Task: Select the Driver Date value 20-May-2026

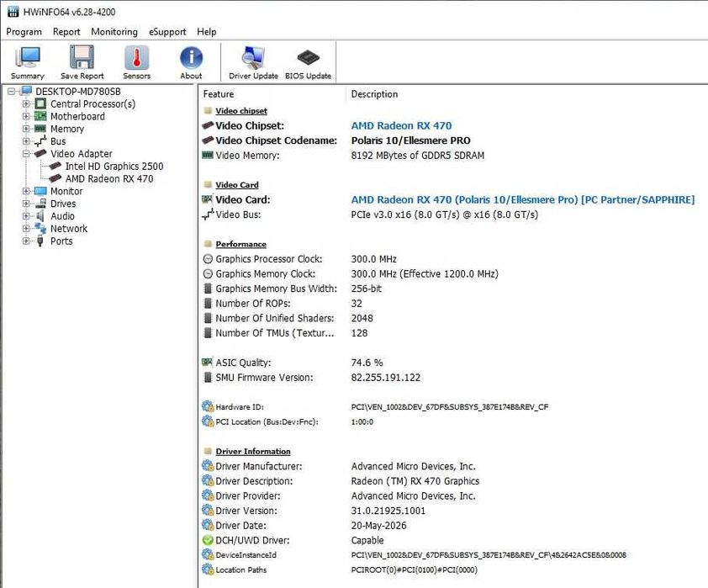Action: (378, 526)
